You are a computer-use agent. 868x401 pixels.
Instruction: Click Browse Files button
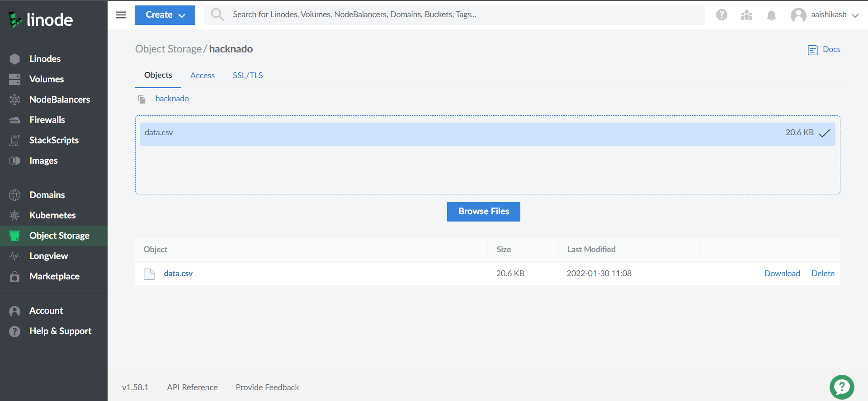pos(484,212)
